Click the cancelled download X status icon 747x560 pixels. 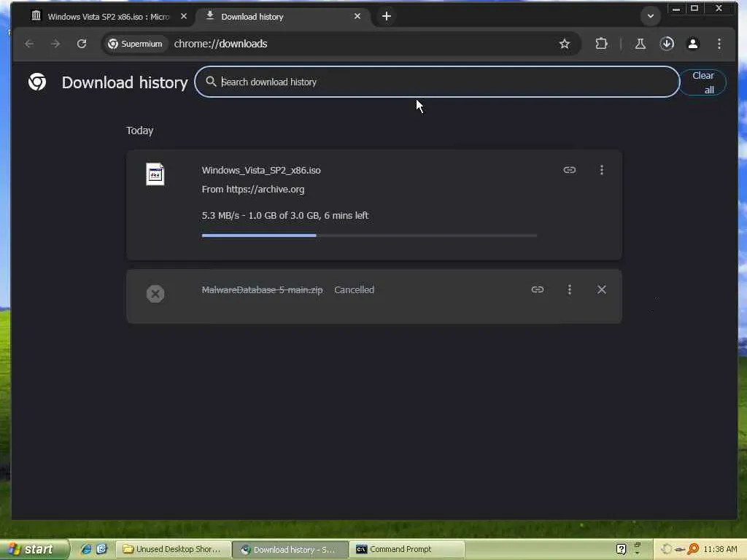[155, 294]
